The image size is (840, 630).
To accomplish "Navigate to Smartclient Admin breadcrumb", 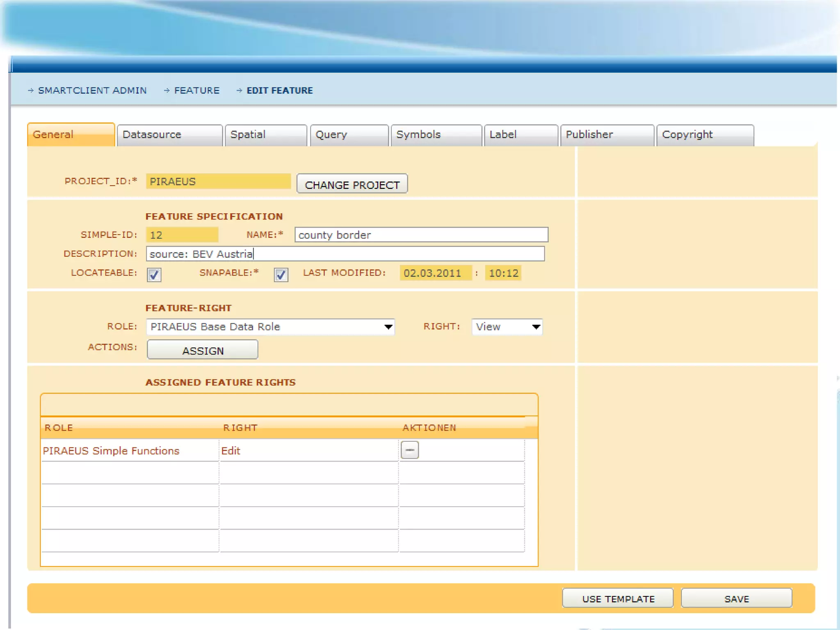I will tap(92, 90).
